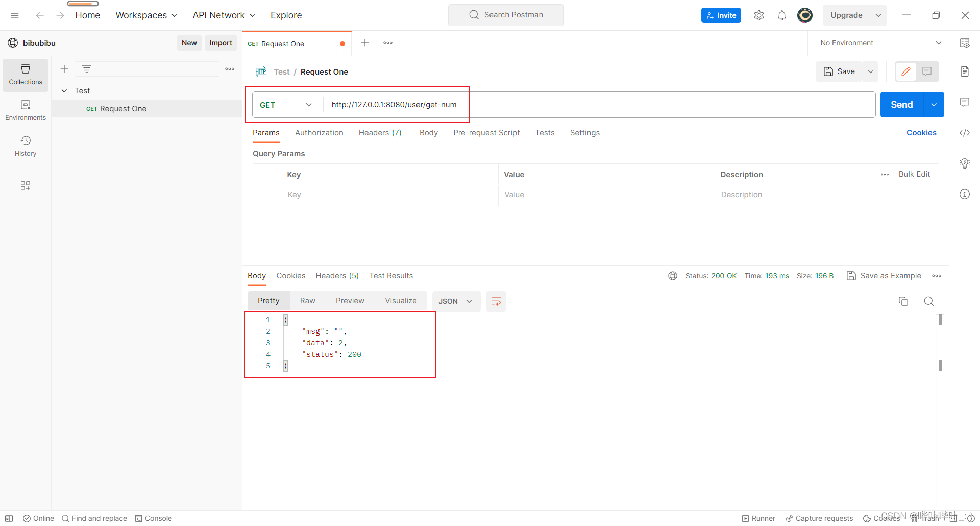This screenshot has height=526, width=980.
Task: Toggle the sidebar from the status bar
Action: (9, 518)
